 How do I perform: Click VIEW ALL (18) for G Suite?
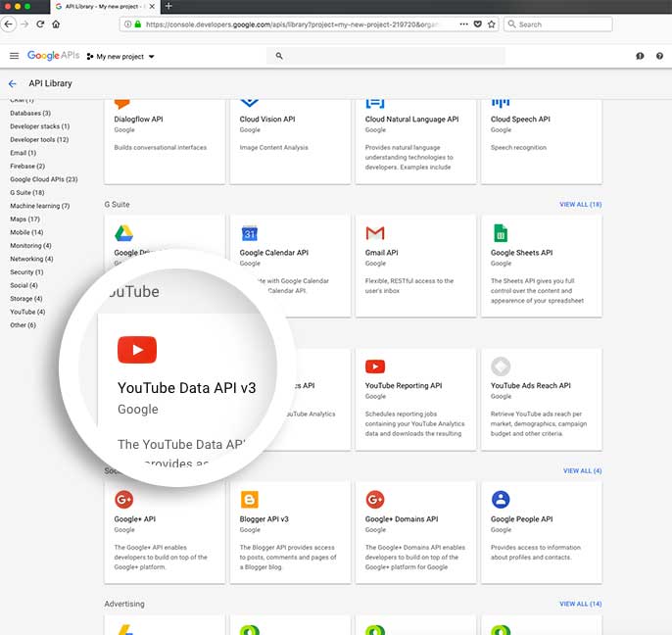[580, 205]
